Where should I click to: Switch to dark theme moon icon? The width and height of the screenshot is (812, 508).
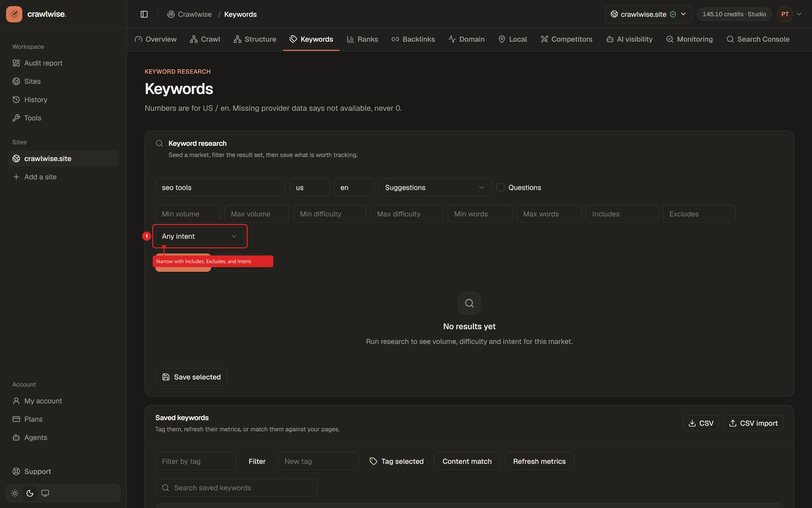30,493
